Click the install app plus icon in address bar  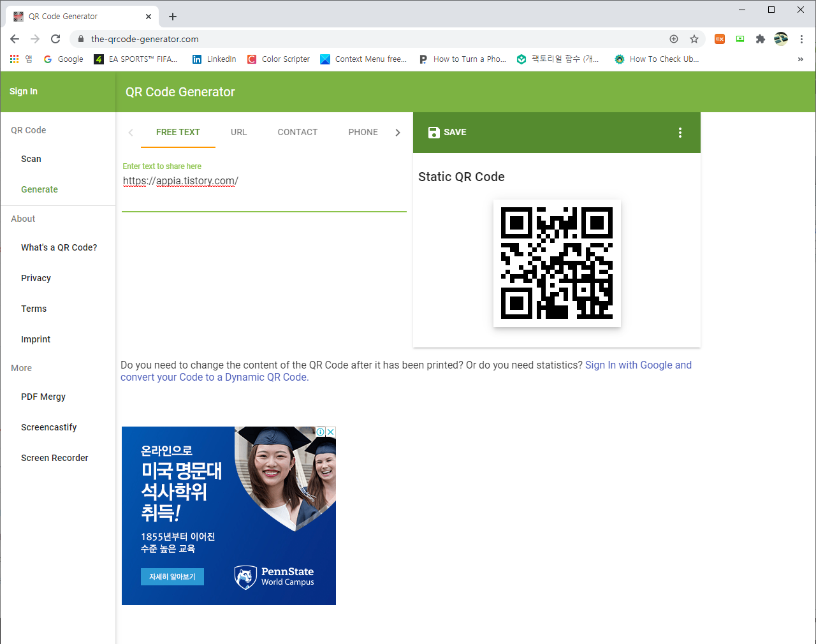[x=674, y=39]
